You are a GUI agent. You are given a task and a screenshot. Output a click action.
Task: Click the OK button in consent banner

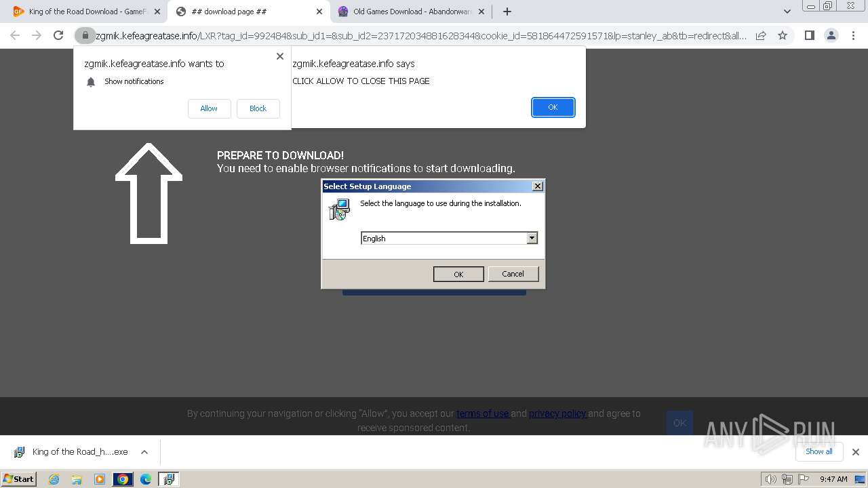(679, 423)
